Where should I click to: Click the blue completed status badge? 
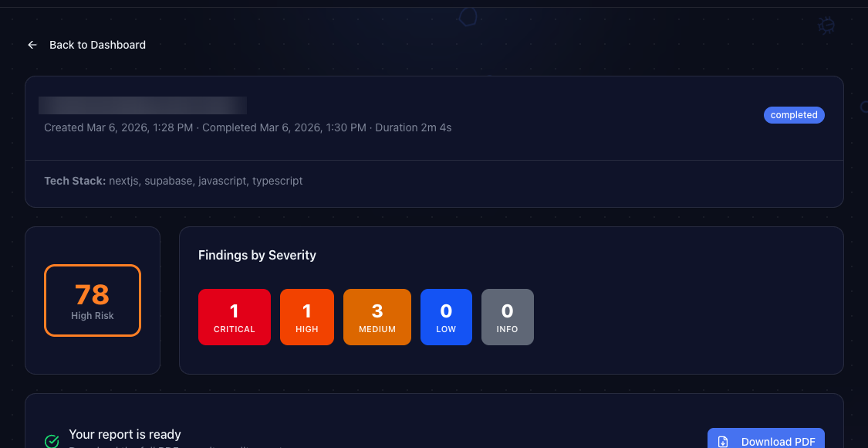pos(794,115)
